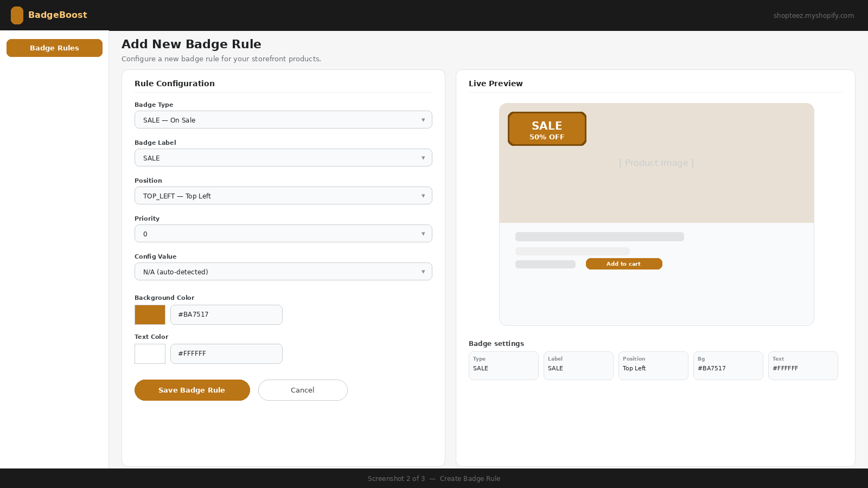
Task: Click the Add New Badge Rule heading
Action: coord(192,44)
